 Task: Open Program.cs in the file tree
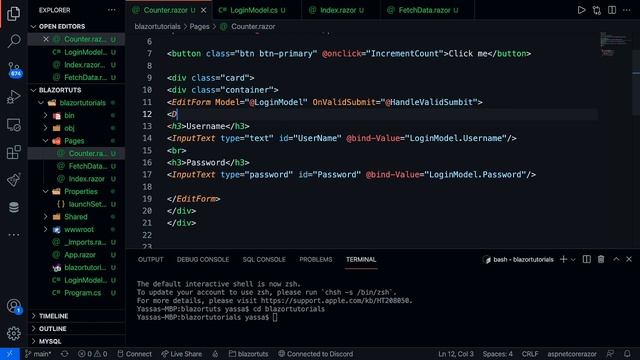point(82,293)
